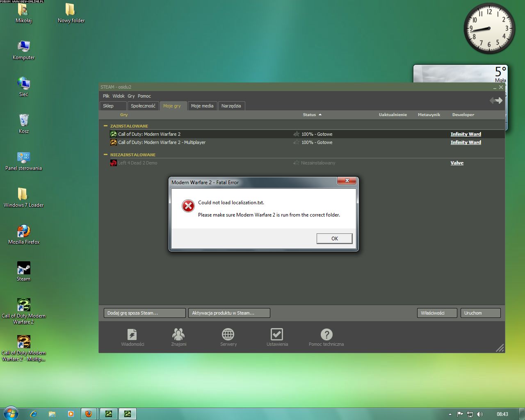
Task: Open Znajomi friends icon
Action: (178, 335)
